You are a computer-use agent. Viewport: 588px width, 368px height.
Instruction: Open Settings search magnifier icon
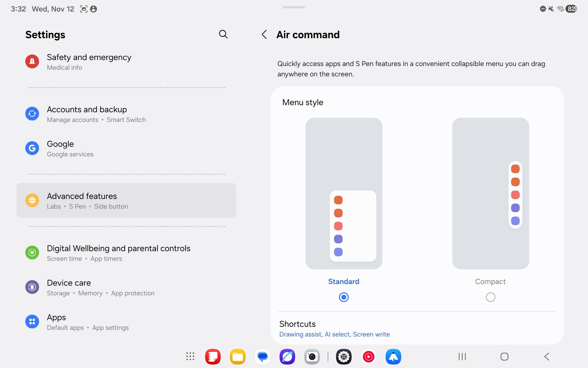223,34
